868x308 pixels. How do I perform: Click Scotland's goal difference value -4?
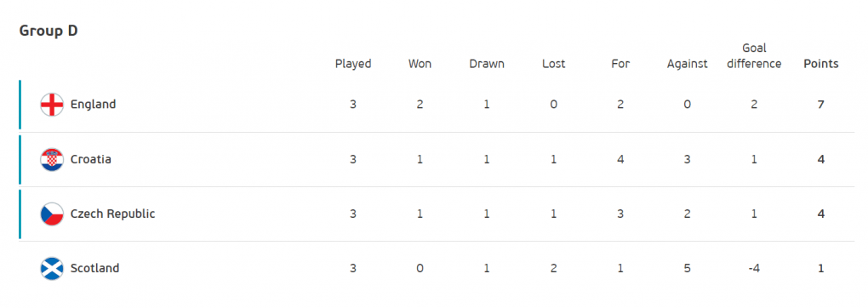754,268
